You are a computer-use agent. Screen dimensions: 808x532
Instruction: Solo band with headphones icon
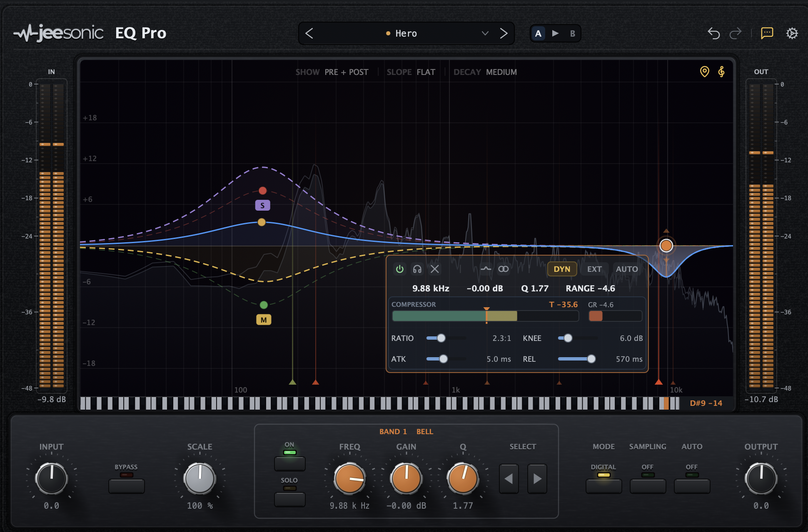(417, 269)
